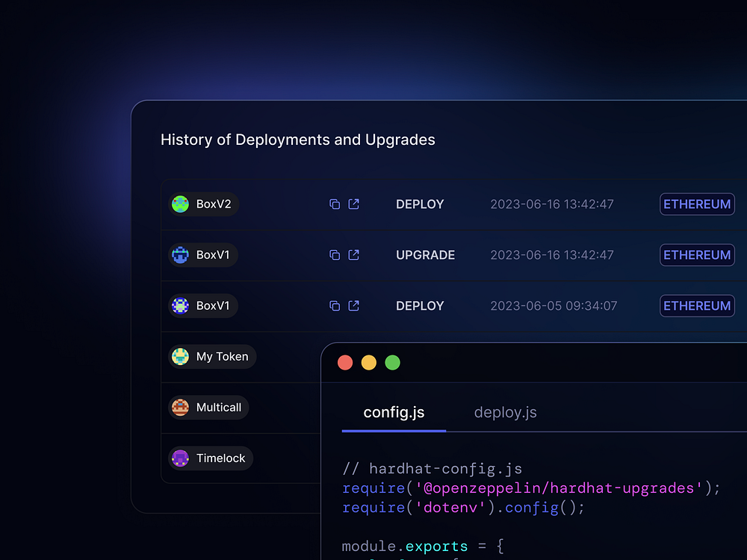Viewport: 747px width, 560px height.
Task: Click the red window close dot
Action: (x=345, y=363)
